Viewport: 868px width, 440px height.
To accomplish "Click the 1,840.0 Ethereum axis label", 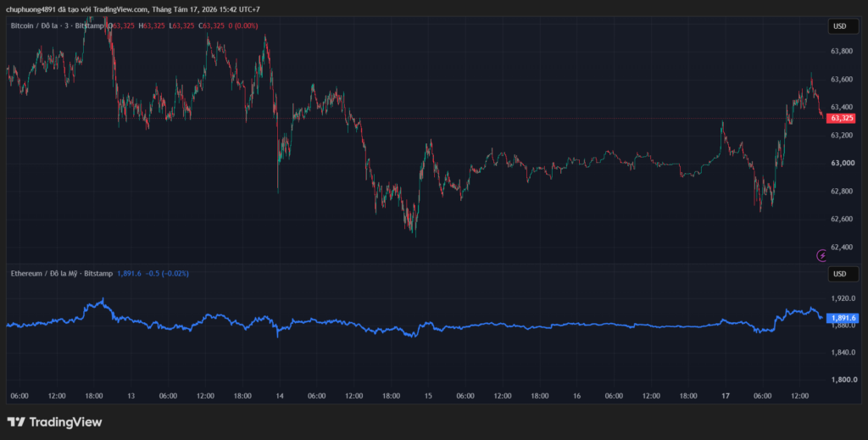I will [x=843, y=353].
